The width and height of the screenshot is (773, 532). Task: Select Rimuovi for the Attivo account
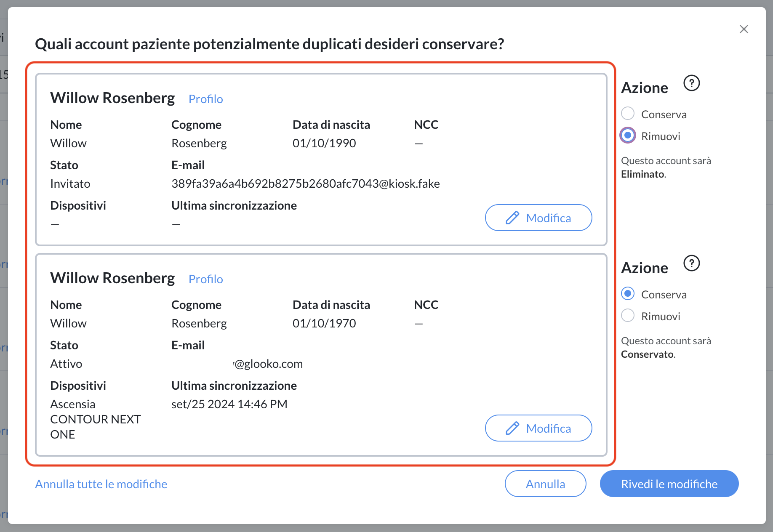click(628, 316)
